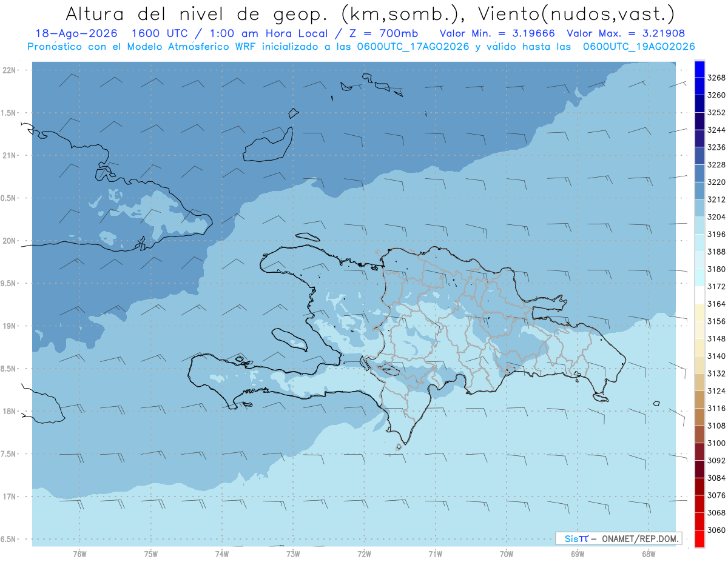Click the legend value 3100
Image resolution: width=728 pixels, height=562 pixels.
click(x=716, y=443)
